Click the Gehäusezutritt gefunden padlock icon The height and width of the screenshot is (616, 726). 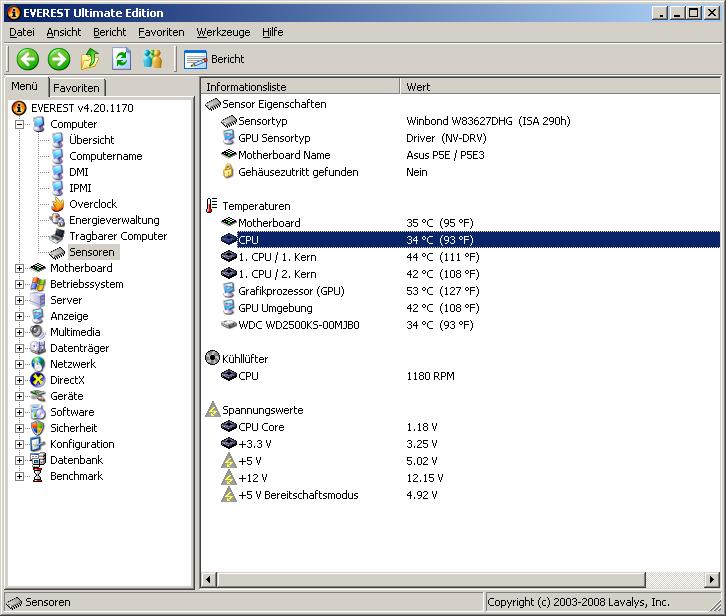point(228,171)
